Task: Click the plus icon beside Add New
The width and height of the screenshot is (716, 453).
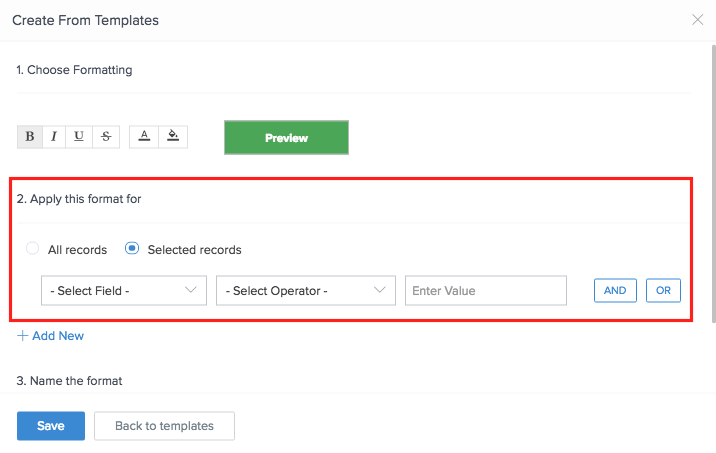Action: pos(22,336)
